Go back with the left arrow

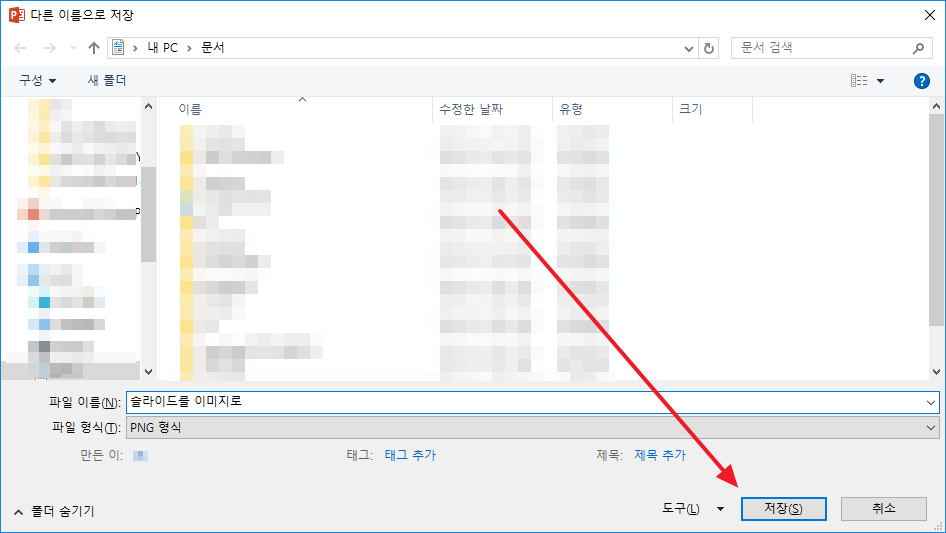click(x=20, y=48)
